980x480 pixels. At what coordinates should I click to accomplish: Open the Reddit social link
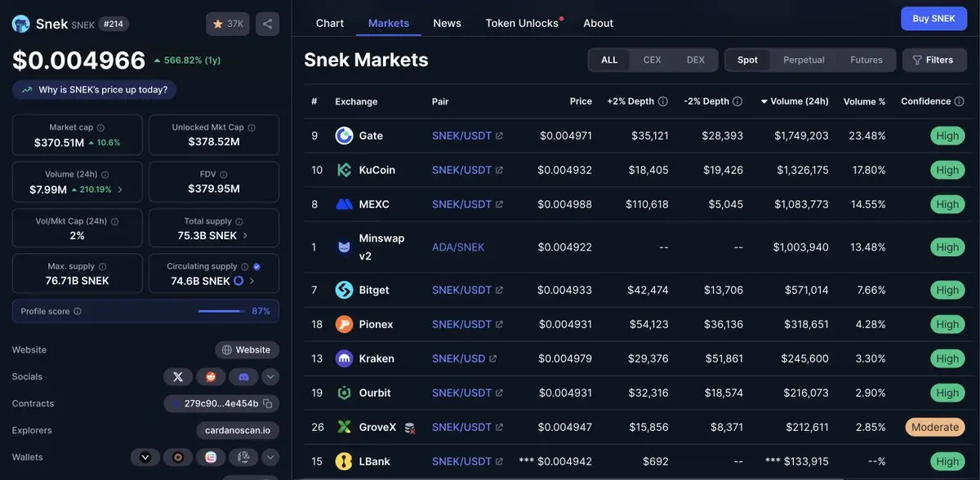tap(211, 376)
